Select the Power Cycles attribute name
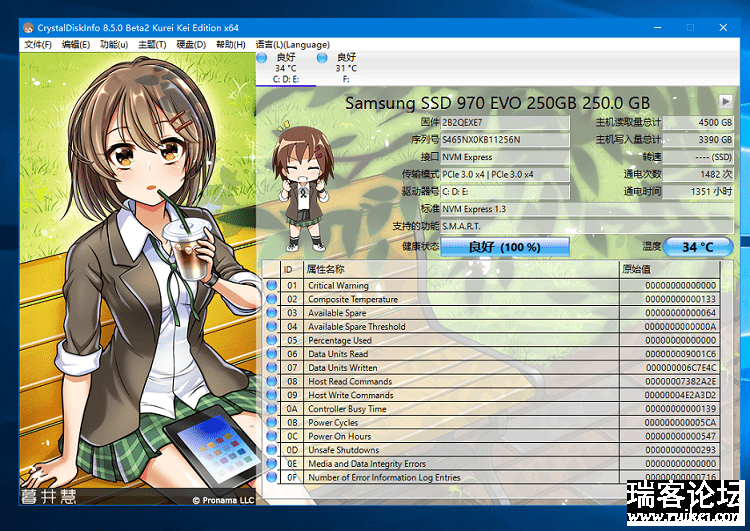 333,423
